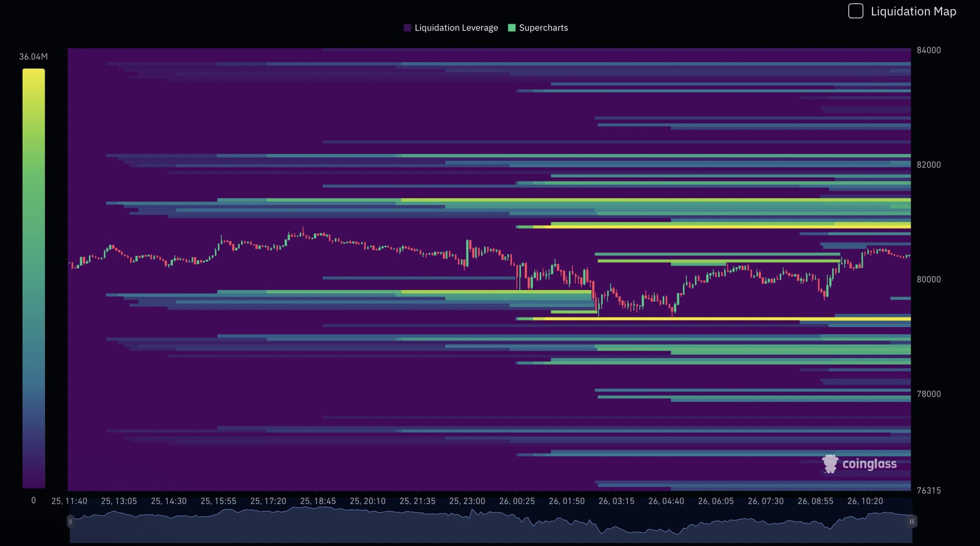980x546 pixels.
Task: Click the left handle of time range slider
Action: tap(70, 522)
